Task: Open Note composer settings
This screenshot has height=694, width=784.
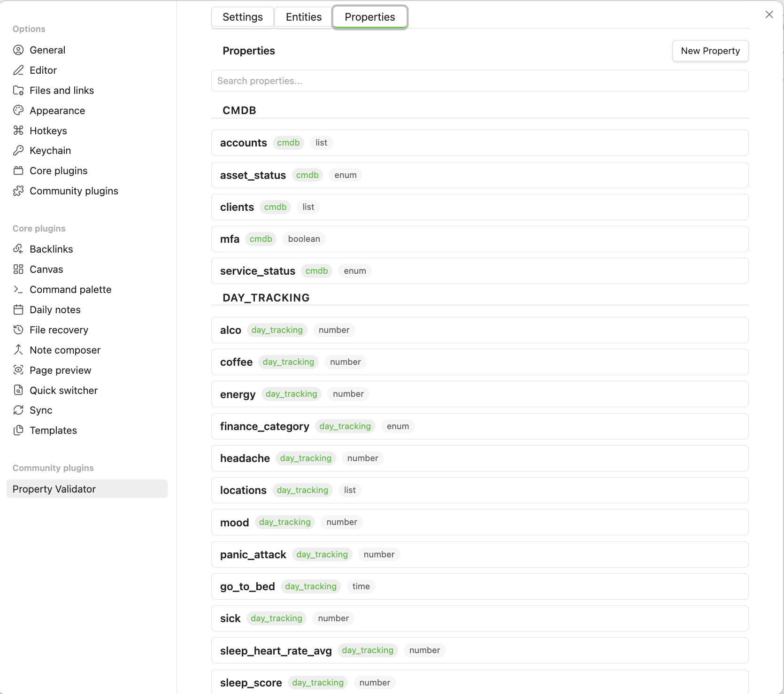Action: [65, 350]
